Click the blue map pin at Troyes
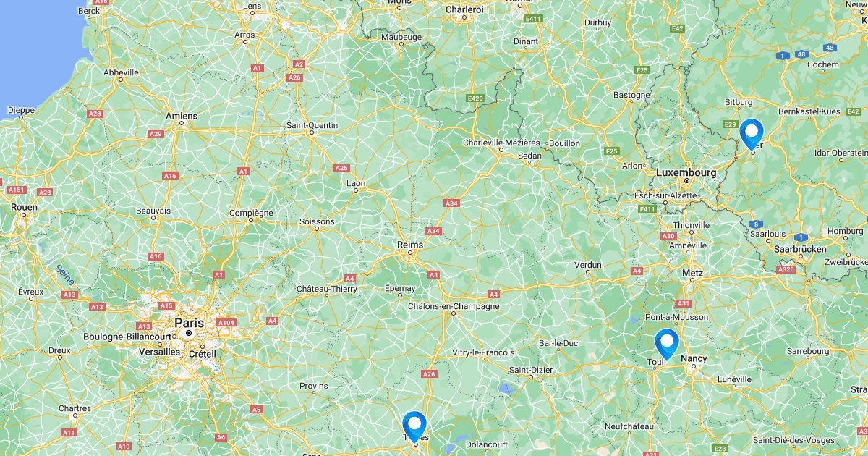 [x=414, y=426]
